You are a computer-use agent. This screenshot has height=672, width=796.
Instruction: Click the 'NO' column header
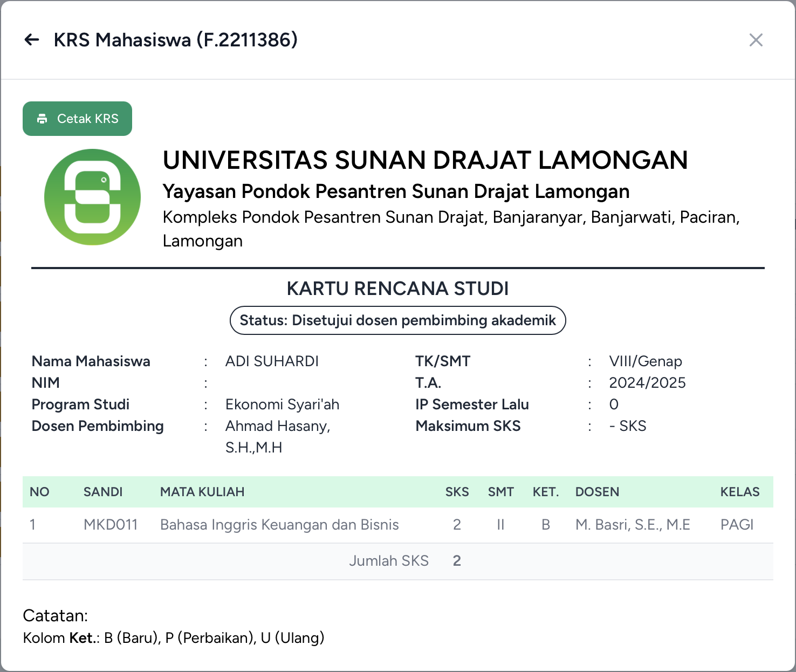tap(39, 492)
